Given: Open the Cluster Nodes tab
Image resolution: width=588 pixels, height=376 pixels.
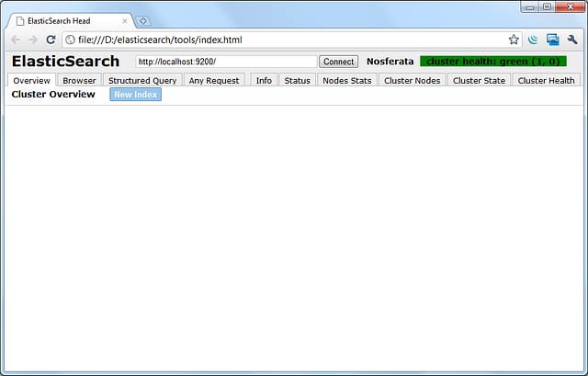Looking at the screenshot, I should click(413, 80).
